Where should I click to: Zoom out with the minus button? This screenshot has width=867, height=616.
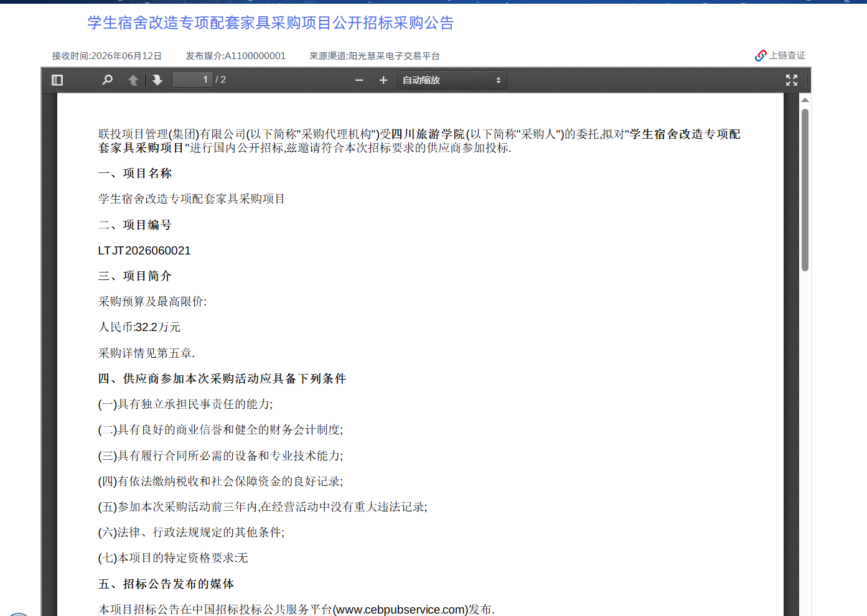[x=359, y=80]
